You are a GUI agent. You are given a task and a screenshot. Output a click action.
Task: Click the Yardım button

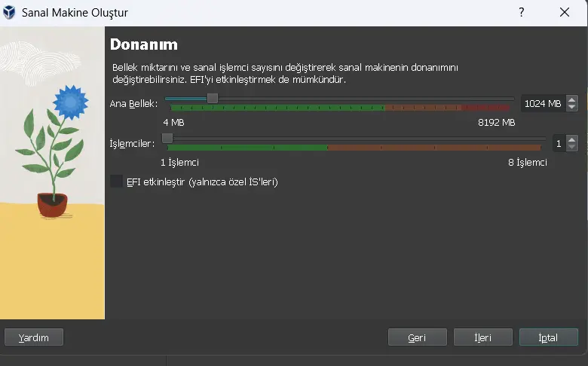click(34, 337)
